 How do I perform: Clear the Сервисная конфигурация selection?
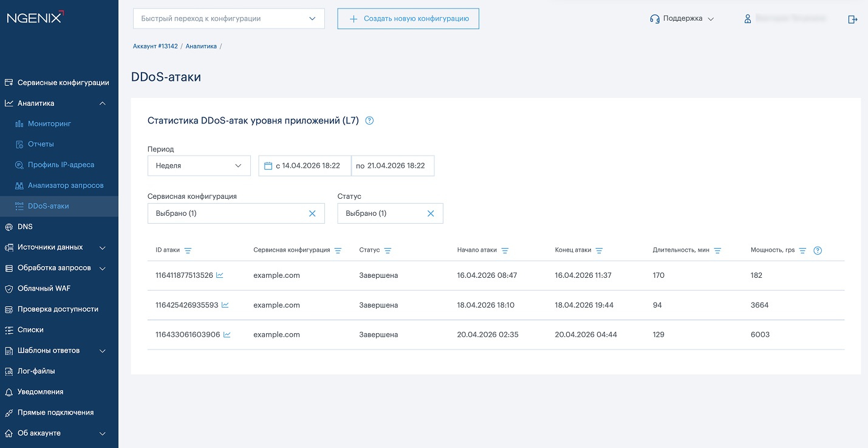point(312,213)
